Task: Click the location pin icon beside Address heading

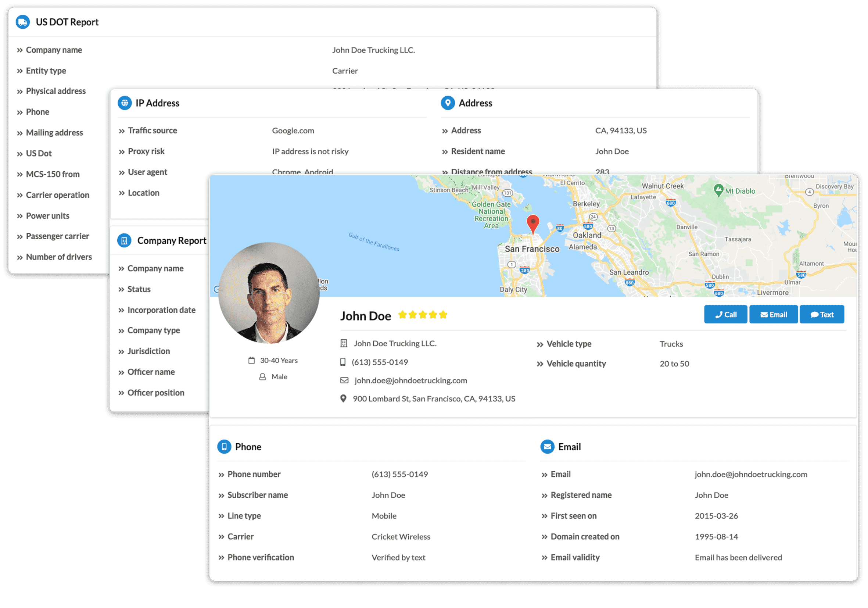Action: tap(448, 103)
